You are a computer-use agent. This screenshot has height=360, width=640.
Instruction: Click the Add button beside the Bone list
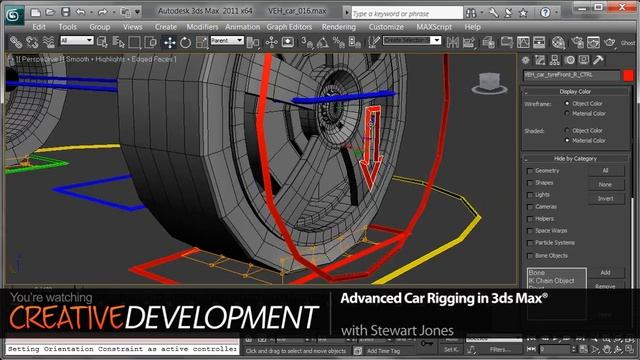point(606,272)
